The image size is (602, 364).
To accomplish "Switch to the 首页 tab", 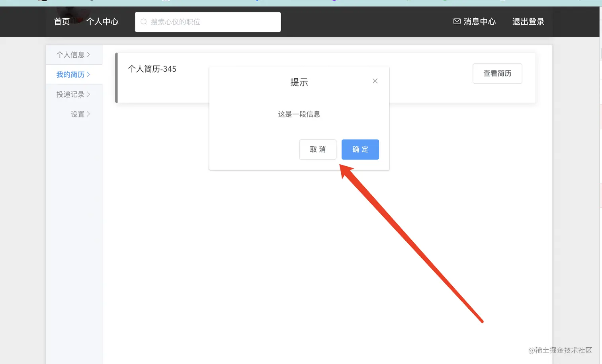I will click(62, 22).
